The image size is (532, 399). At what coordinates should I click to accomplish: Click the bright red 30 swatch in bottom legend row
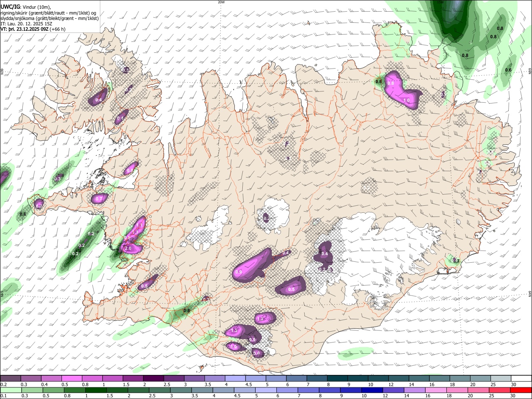click(521, 390)
